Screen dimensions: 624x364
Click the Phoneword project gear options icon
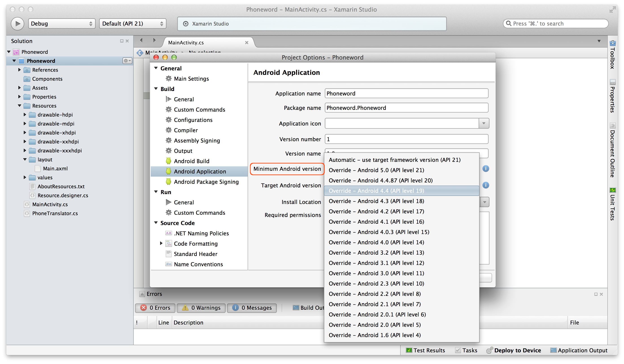tap(127, 61)
